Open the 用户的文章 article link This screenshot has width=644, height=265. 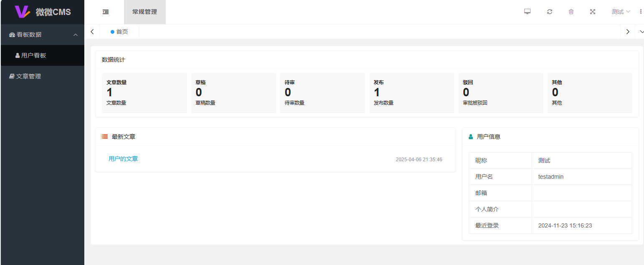[x=123, y=159]
